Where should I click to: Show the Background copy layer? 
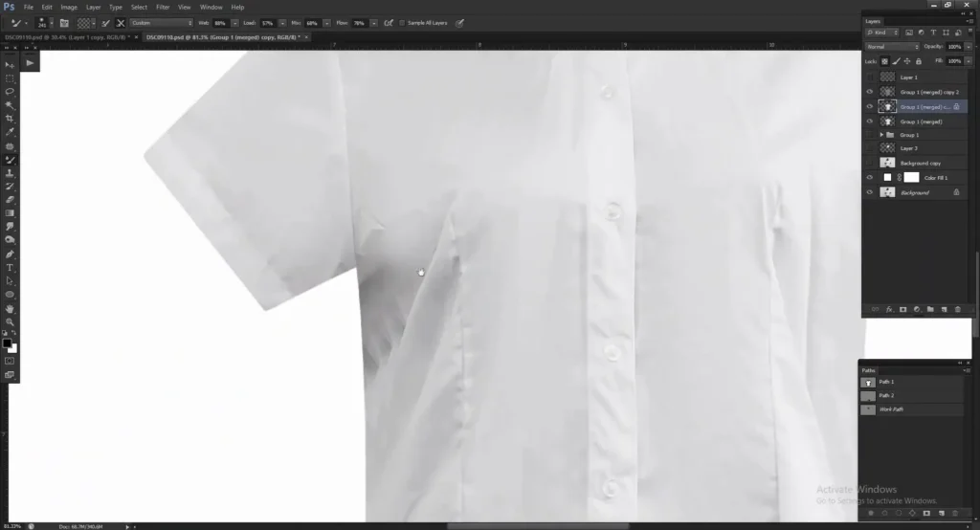point(870,164)
